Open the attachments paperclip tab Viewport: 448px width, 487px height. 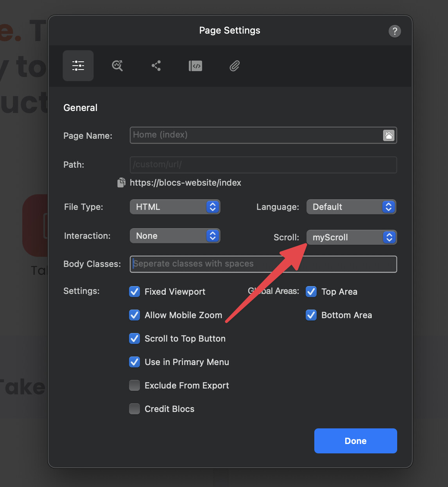tap(235, 66)
